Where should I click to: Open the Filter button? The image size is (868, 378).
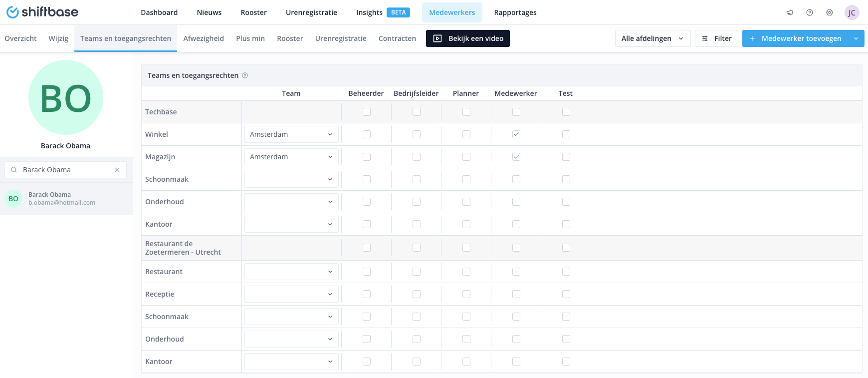[716, 38]
